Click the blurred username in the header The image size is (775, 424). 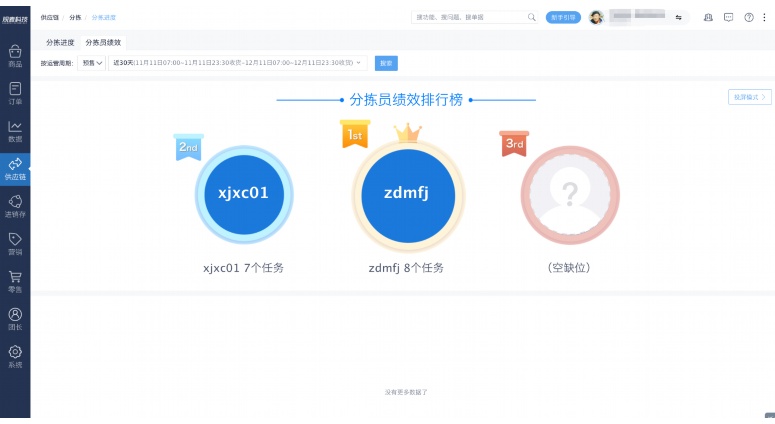pyautogui.click(x=639, y=17)
